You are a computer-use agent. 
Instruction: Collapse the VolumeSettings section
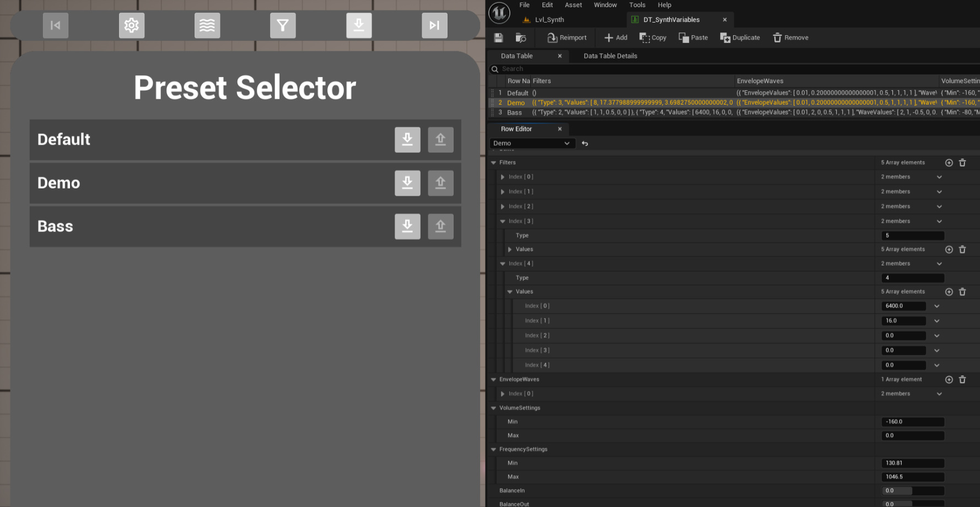493,408
